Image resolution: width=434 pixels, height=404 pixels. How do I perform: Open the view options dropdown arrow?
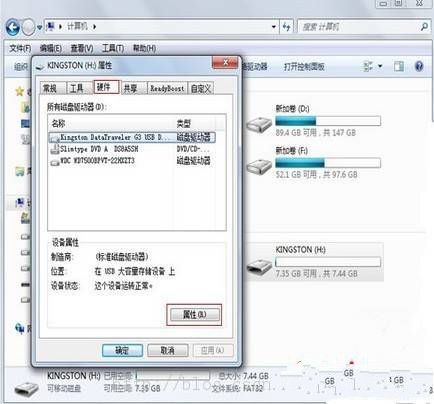tap(380, 66)
